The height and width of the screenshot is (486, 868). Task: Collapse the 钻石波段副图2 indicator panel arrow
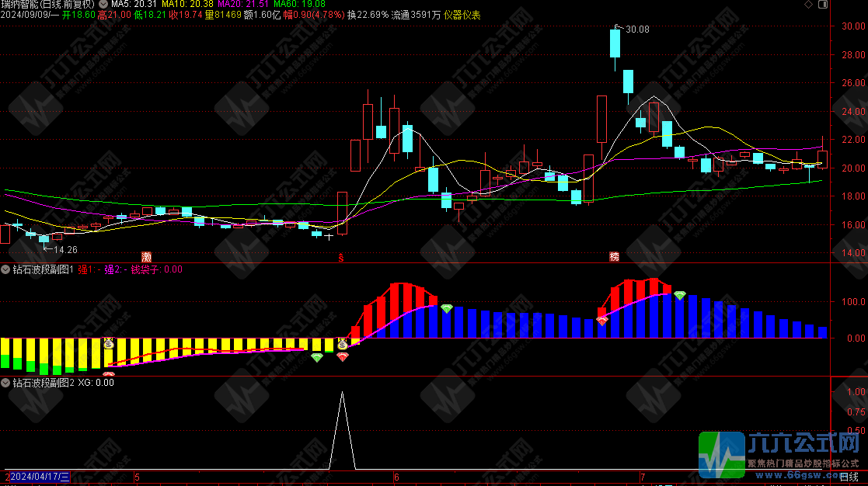(5, 383)
